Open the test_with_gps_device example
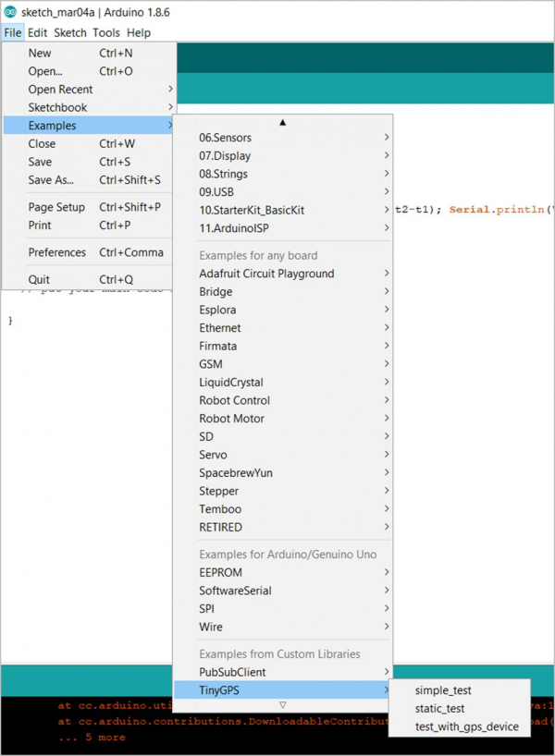This screenshot has height=756, width=555. point(466,726)
